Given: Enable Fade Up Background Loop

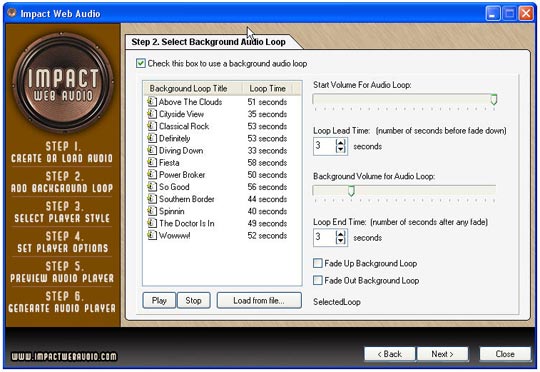Looking at the screenshot, I should pyautogui.click(x=318, y=264).
